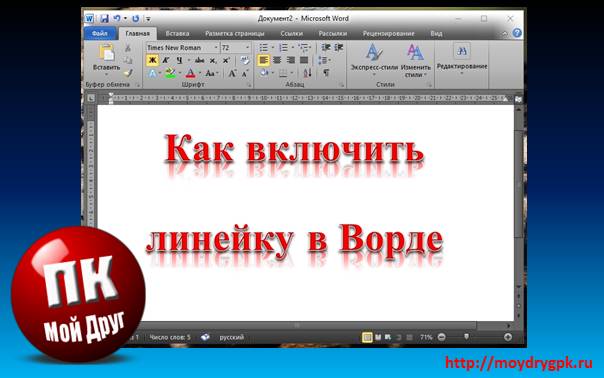Viewport: 604px width, 378px height.
Task: Show paragraph marks (¶)
Action: [x=326, y=73]
